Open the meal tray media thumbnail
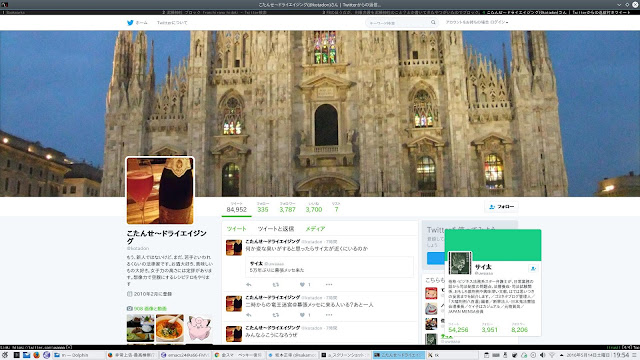Viewport: 640px width, 360px height. [140, 328]
